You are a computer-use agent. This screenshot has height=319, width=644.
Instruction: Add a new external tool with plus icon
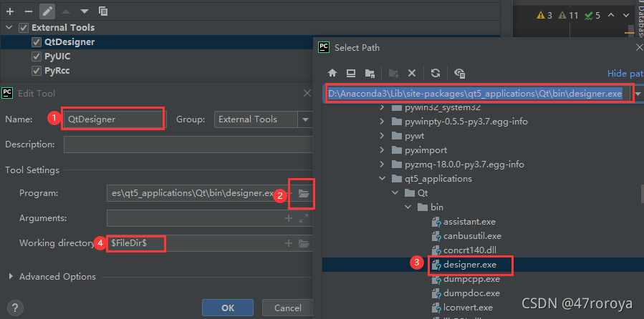(10, 11)
